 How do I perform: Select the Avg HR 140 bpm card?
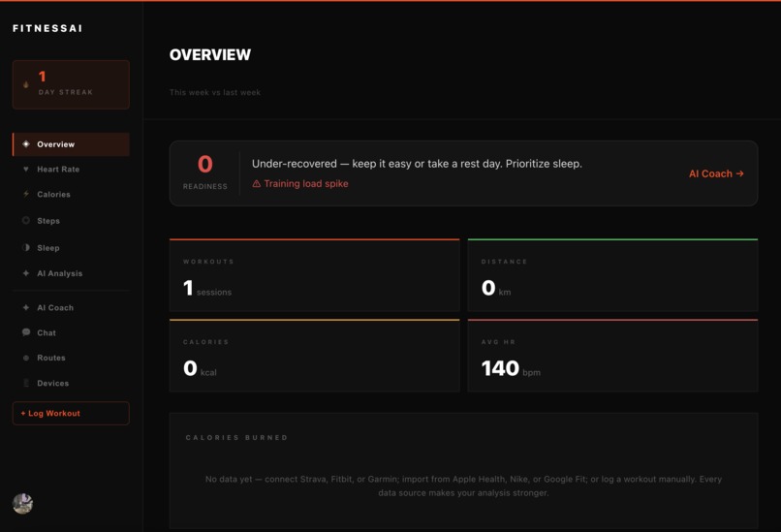click(x=612, y=356)
